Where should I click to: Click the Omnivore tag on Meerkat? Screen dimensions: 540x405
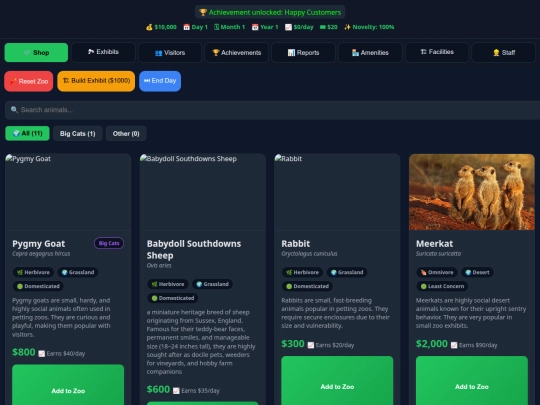[x=437, y=272]
